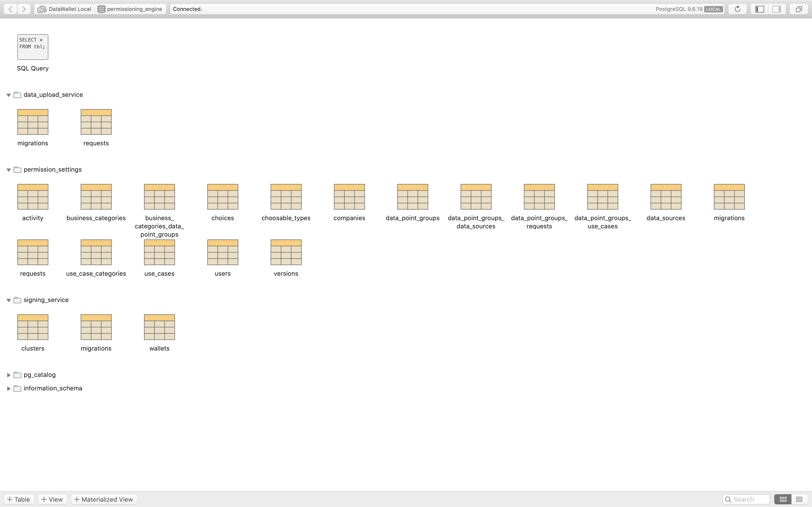Switch to list view mode
Viewport: 812px width, 507px height.
[x=799, y=499]
